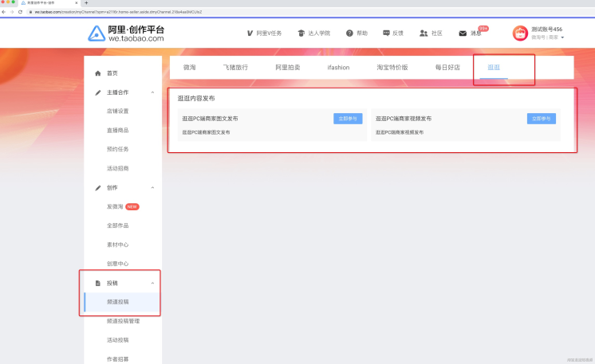Click 立即参与 for 逛逛PC端商家视频发布
The width and height of the screenshot is (595, 364).
(x=541, y=119)
